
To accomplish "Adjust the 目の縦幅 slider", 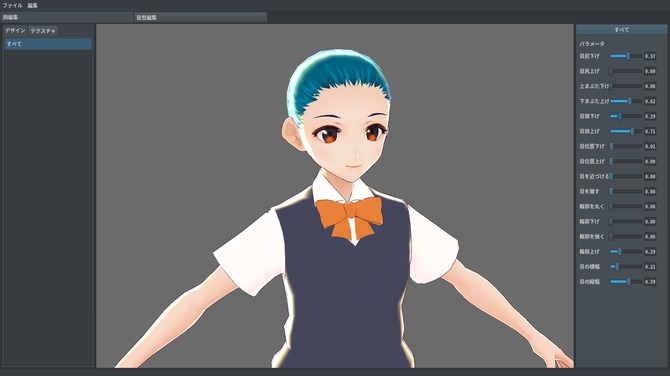I will pyautogui.click(x=626, y=282).
